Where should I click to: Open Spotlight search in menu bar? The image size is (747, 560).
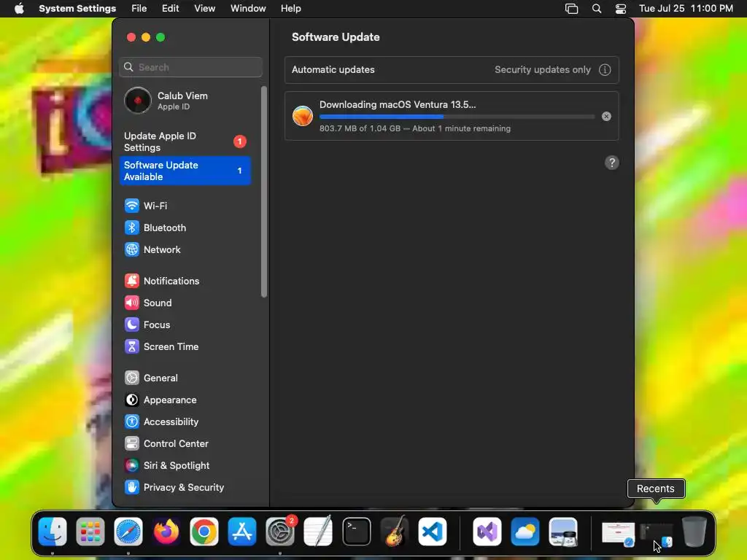coord(597,9)
